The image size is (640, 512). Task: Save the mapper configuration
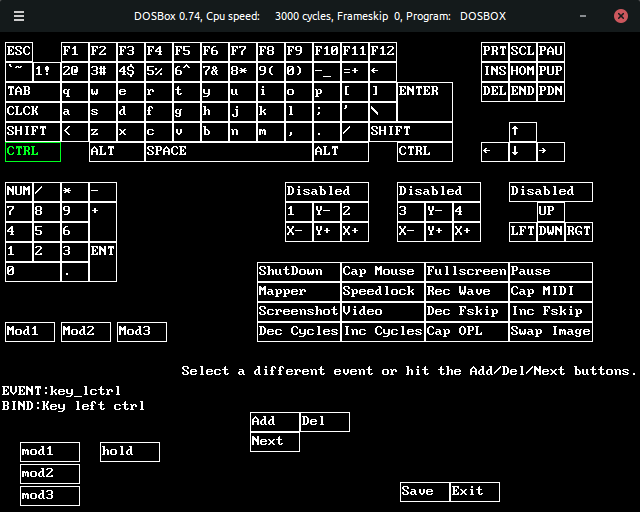click(425, 492)
